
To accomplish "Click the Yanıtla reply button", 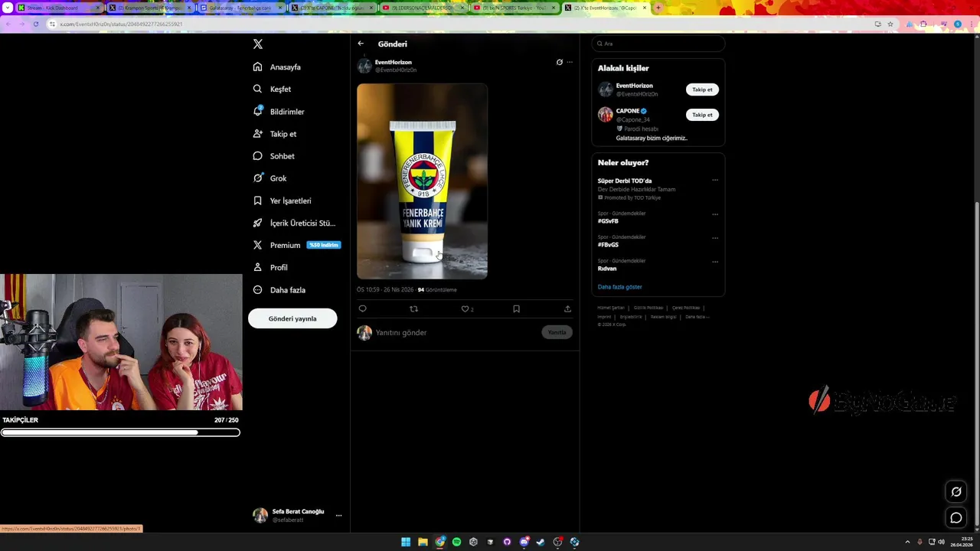I will pos(557,332).
